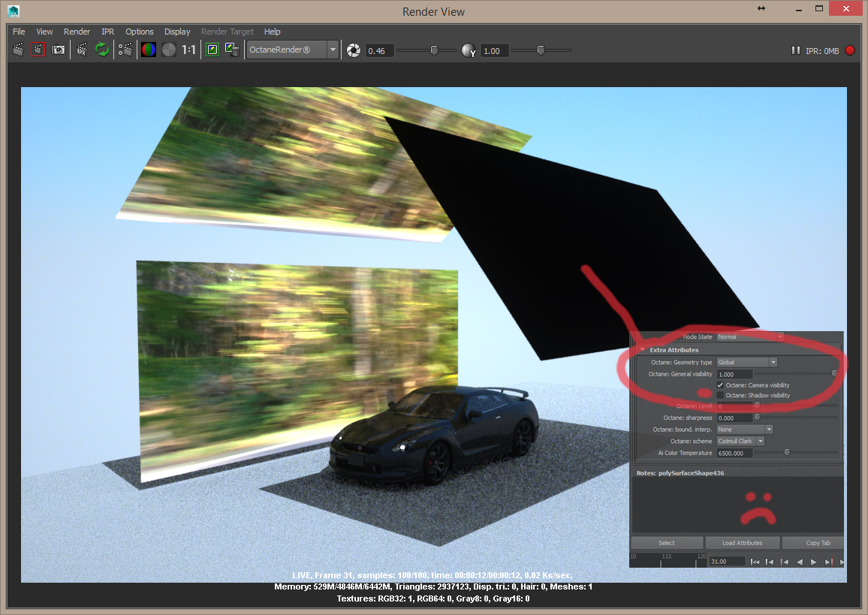Click the Render region icon with red border

[x=38, y=50]
